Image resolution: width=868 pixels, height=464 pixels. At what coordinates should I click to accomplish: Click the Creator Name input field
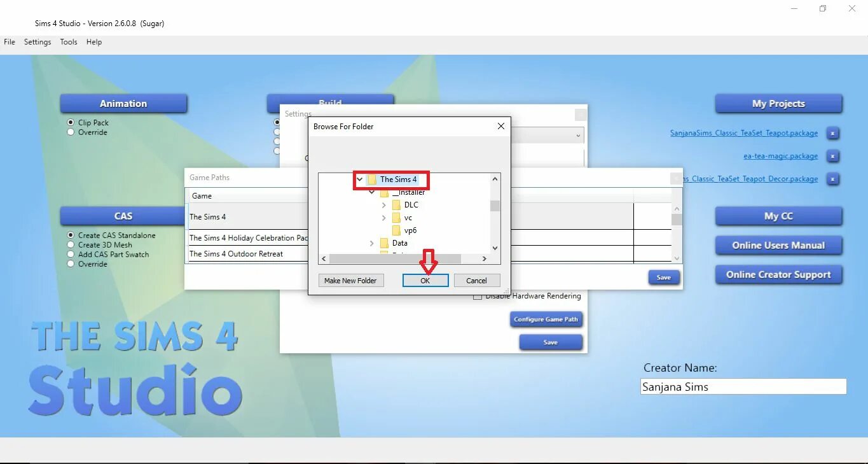pyautogui.click(x=743, y=387)
